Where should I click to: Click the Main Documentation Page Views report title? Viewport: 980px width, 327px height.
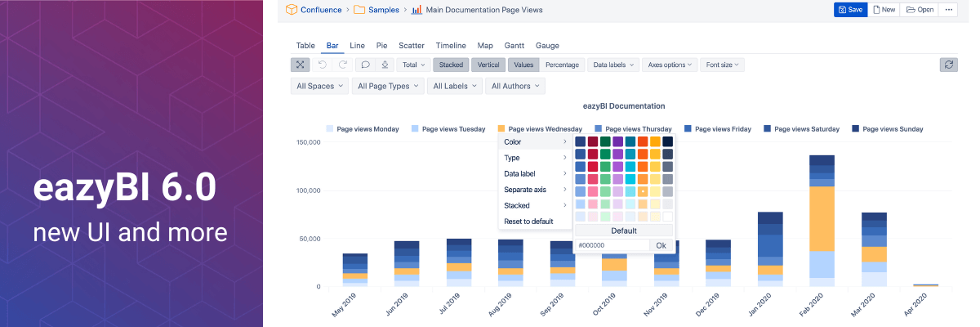484,10
